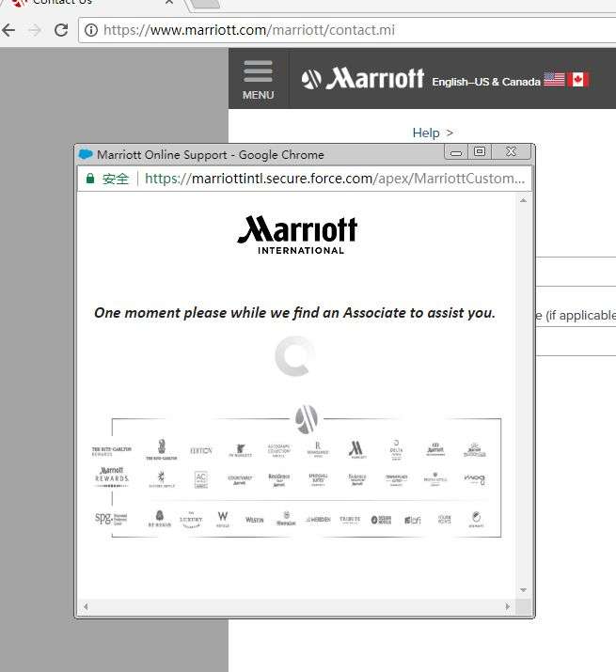
Task: Click the Design Hotels logo
Action: click(381, 520)
